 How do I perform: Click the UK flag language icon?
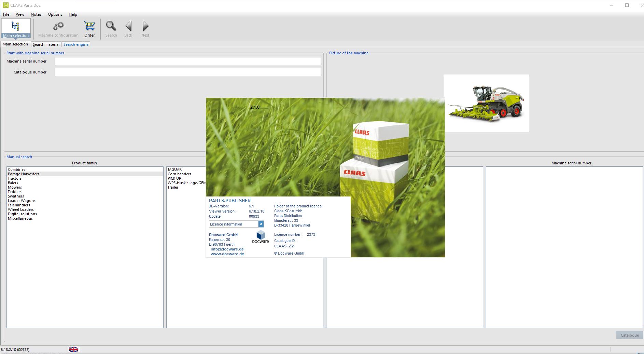point(74,349)
